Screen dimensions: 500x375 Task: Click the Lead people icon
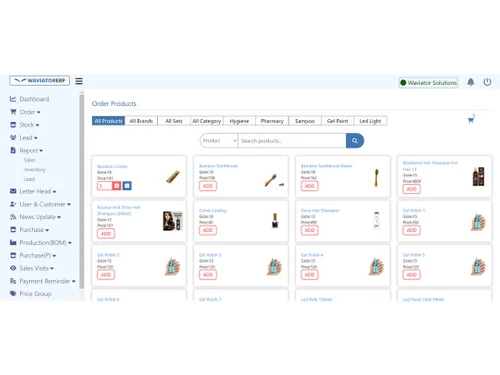[x=13, y=138]
